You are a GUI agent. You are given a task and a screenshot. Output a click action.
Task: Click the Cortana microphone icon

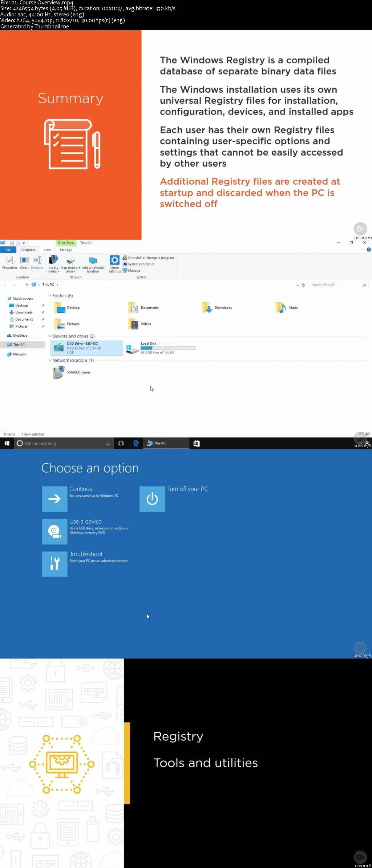point(108,443)
